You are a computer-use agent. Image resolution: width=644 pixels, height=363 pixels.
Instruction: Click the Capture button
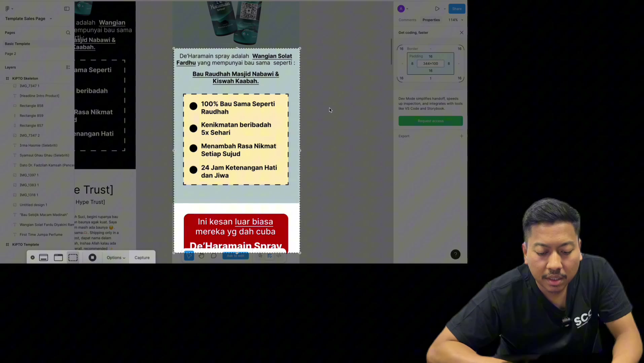(142, 257)
